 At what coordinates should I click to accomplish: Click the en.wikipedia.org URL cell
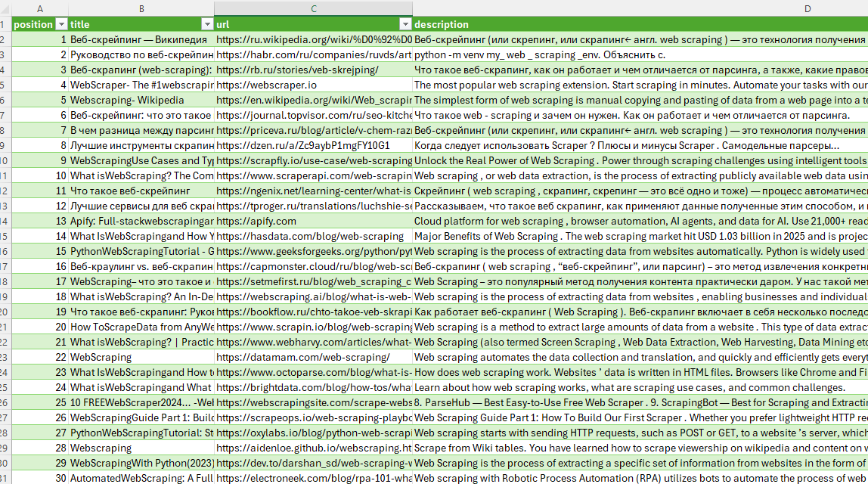click(x=313, y=101)
